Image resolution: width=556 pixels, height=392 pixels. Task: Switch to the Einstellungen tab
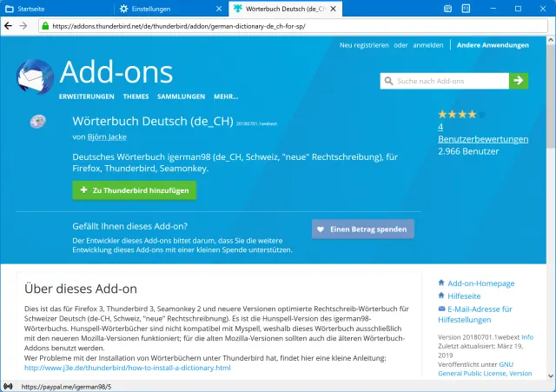click(x=171, y=9)
